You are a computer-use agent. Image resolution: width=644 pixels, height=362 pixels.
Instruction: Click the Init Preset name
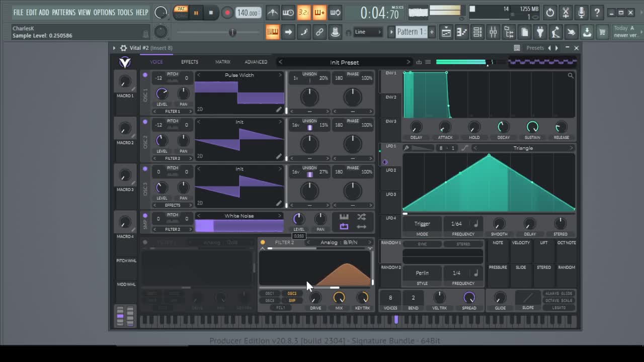(345, 62)
